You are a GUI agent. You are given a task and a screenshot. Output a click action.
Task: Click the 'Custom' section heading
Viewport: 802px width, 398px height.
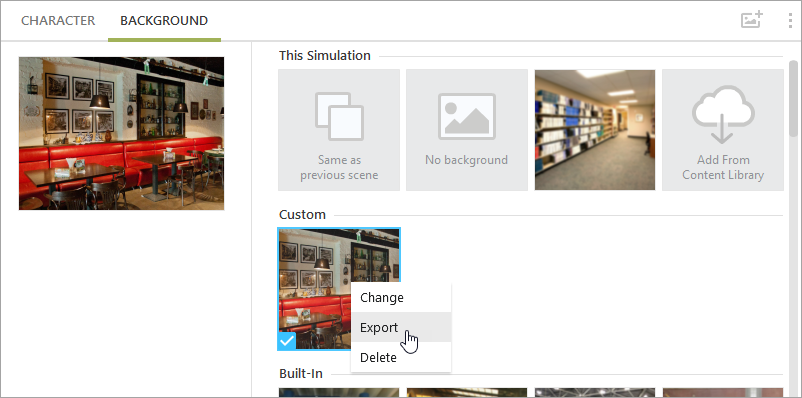(x=302, y=214)
